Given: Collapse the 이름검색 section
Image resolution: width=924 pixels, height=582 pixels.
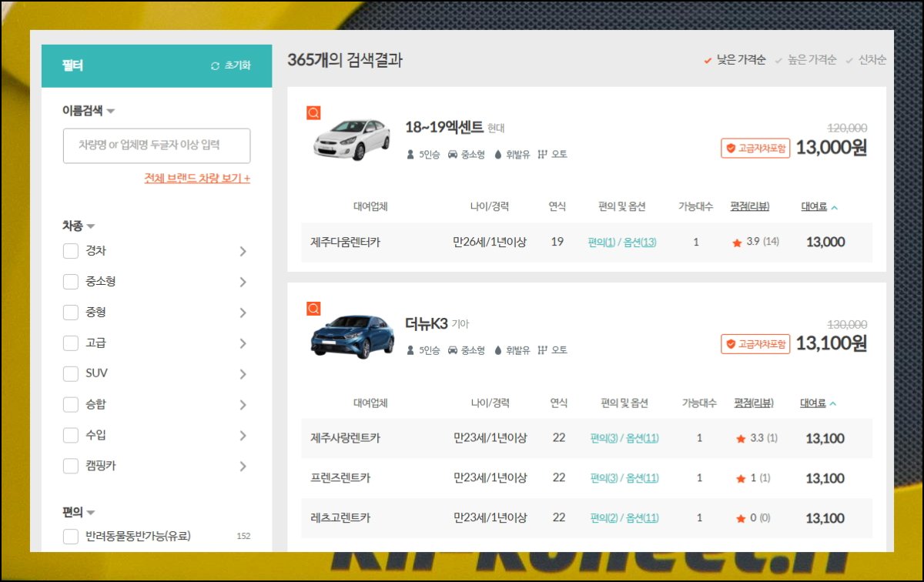Looking at the screenshot, I should coord(89,111).
